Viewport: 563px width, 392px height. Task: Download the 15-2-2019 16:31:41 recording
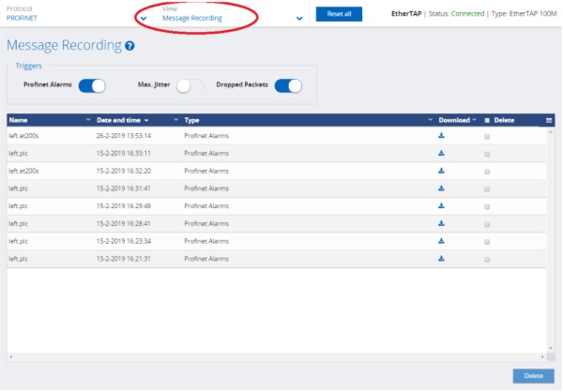[441, 188]
